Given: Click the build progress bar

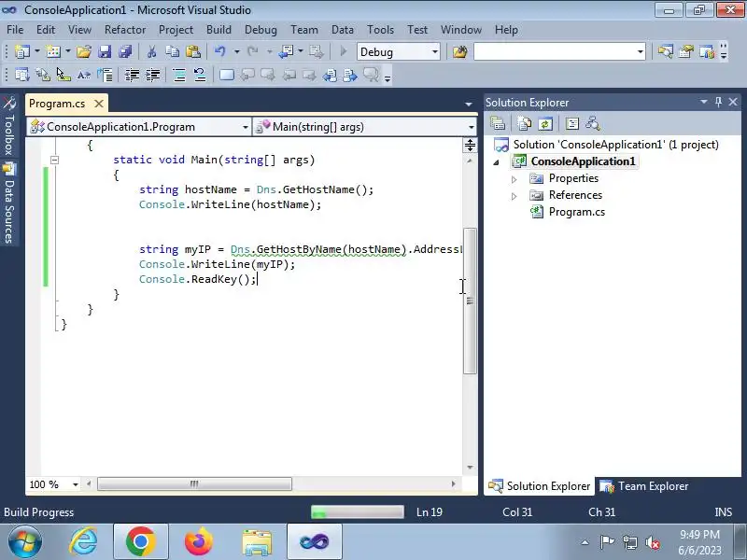Looking at the screenshot, I should pos(358,511).
